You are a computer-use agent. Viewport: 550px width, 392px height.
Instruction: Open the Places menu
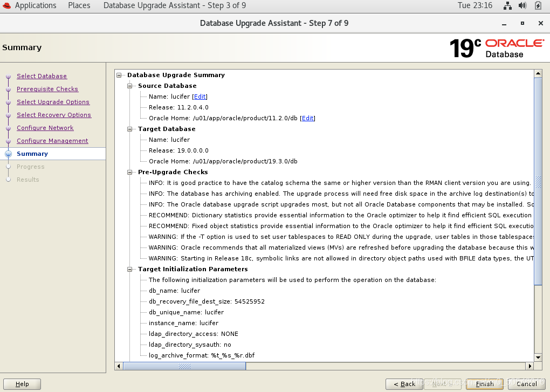click(x=79, y=5)
